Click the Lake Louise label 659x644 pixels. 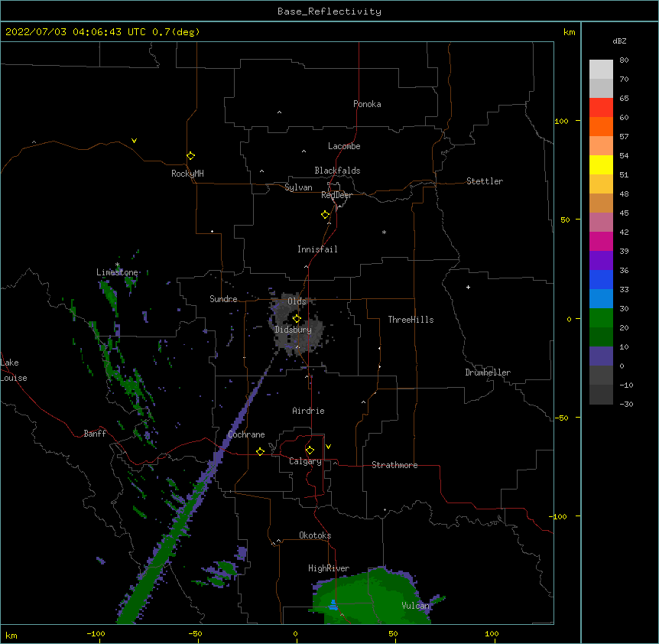[x=14, y=370]
